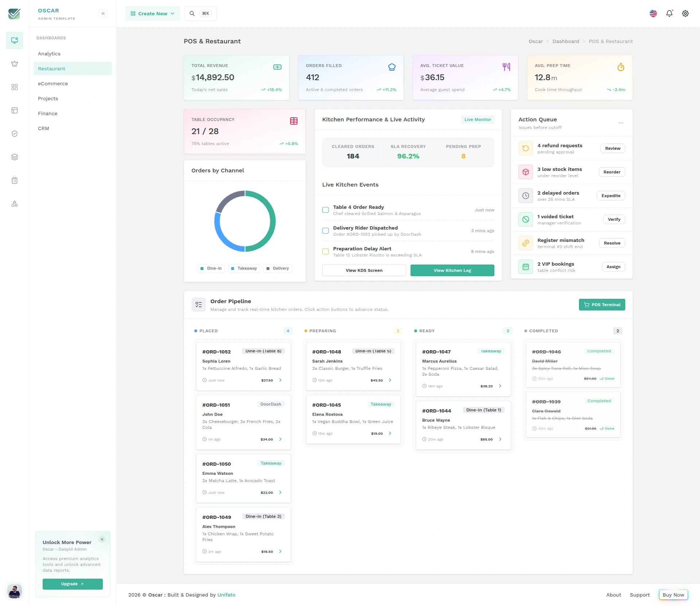Click the search magnifier icon
Image resolution: width=700 pixels, height=606 pixels.
click(x=192, y=13)
